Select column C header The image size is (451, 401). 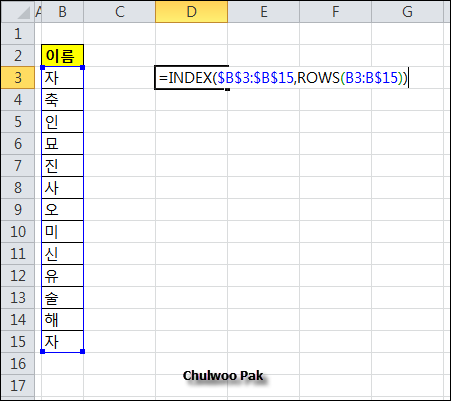click(119, 12)
